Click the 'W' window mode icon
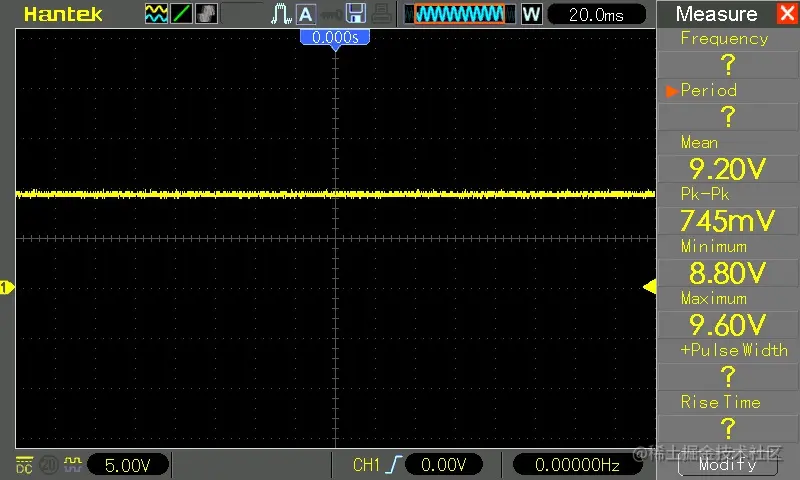800x480 pixels. [x=532, y=14]
